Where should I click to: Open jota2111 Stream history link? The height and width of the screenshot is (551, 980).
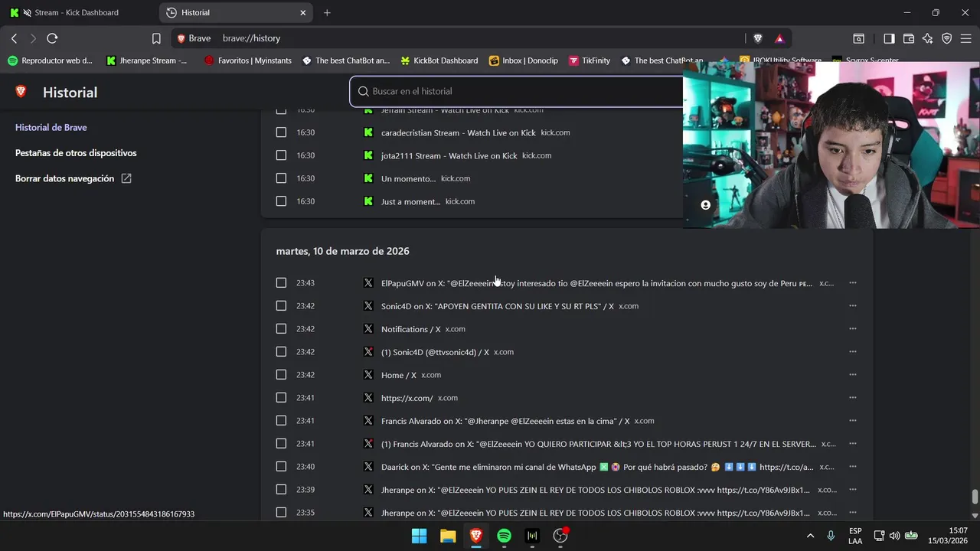tap(449, 155)
